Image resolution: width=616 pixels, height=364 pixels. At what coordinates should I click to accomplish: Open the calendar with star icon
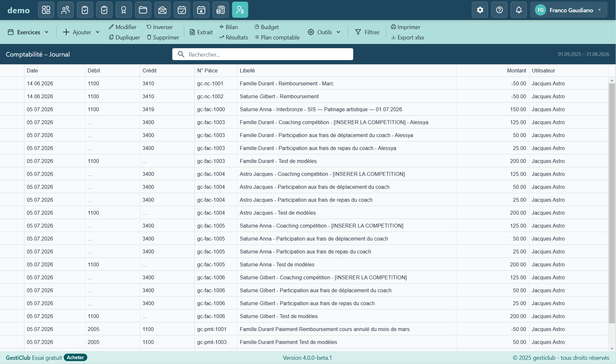coord(201,10)
